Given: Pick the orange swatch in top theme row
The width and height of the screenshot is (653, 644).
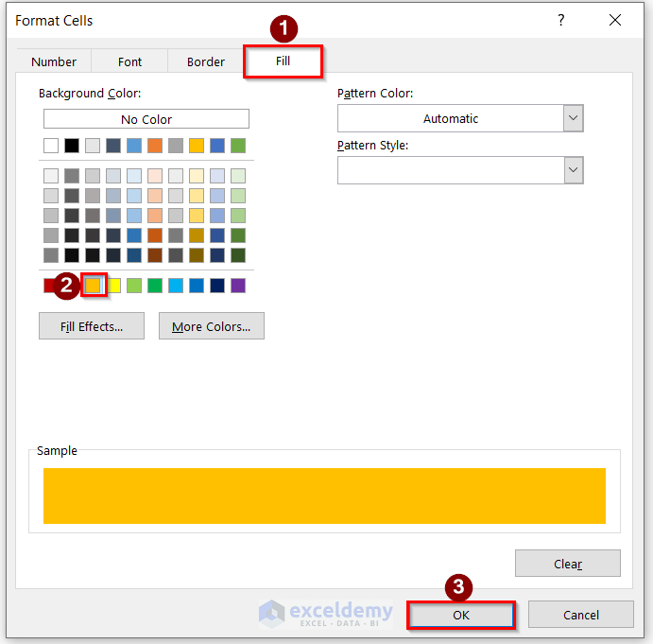Looking at the screenshot, I should coord(155,146).
